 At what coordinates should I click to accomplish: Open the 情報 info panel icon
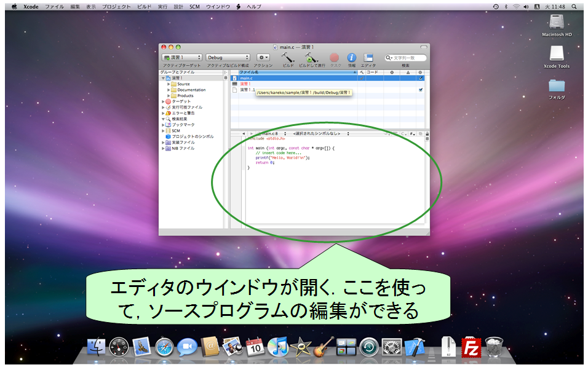pyautogui.click(x=351, y=57)
